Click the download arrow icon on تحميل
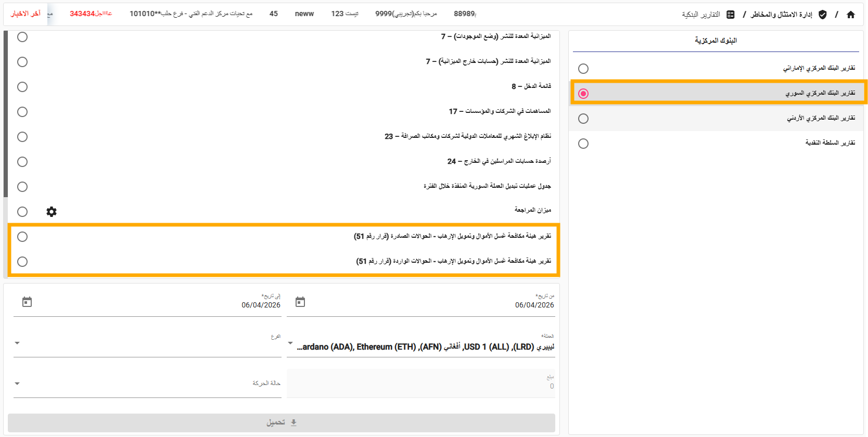The height and width of the screenshot is (437, 868). (x=294, y=422)
